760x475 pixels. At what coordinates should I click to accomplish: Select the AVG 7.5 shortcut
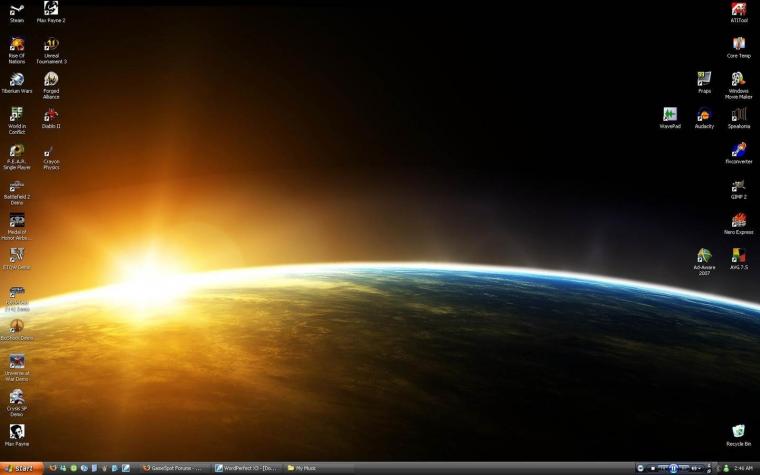pos(739,259)
